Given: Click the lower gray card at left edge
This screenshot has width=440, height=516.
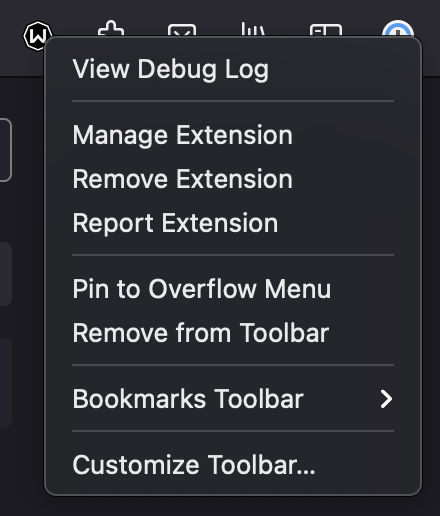Looking at the screenshot, I should click(x=6, y=383).
